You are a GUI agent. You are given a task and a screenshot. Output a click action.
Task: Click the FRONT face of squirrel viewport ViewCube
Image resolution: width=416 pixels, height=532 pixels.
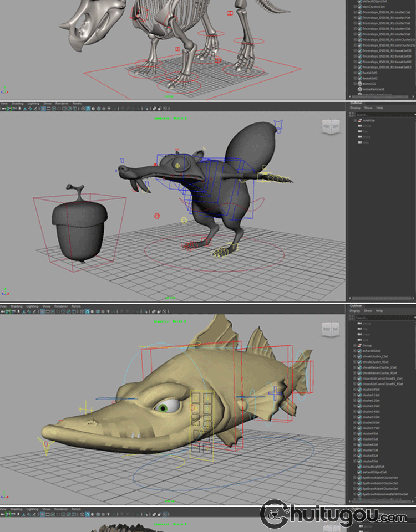[x=326, y=126]
